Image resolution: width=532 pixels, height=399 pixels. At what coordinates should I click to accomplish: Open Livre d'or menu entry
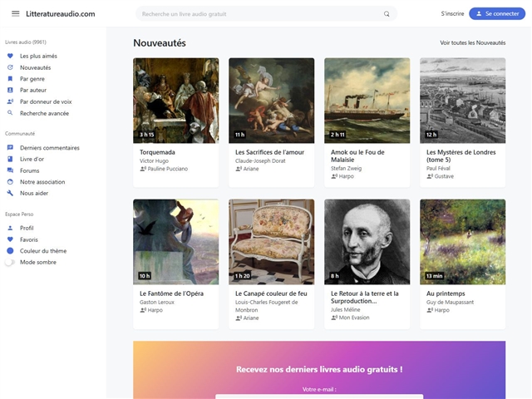pos(32,159)
